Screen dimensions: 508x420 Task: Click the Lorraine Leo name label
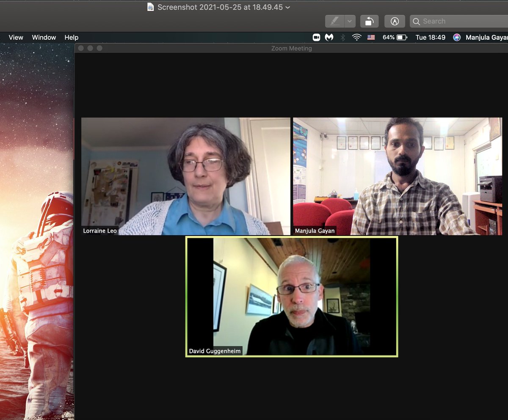point(100,231)
